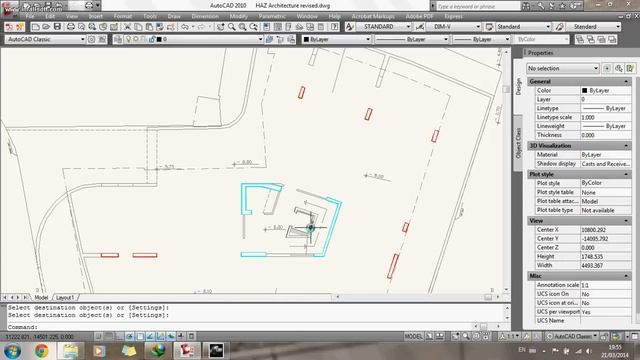Toggle Dynamic Input in the status bar
Image resolution: width=640 pixels, height=360 pixels.
point(171,336)
